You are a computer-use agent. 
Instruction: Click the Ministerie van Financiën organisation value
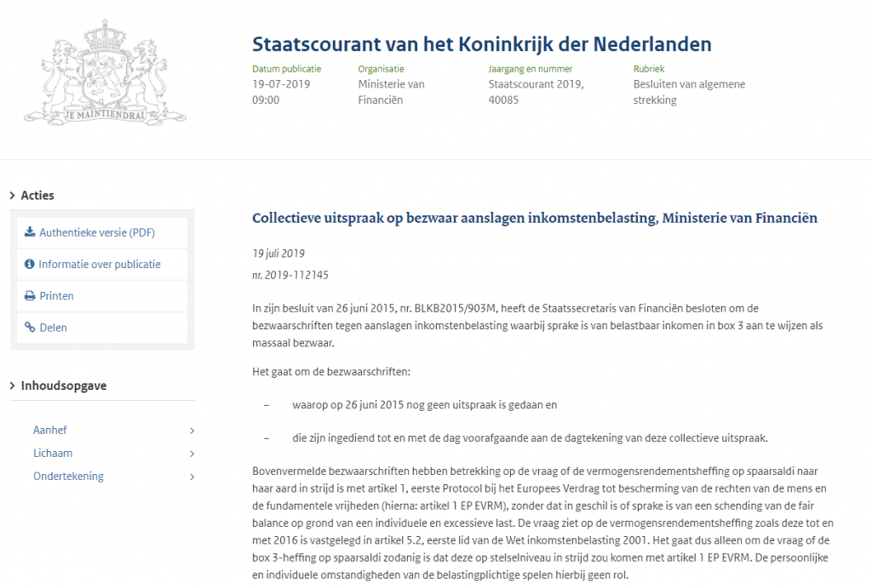(x=391, y=92)
